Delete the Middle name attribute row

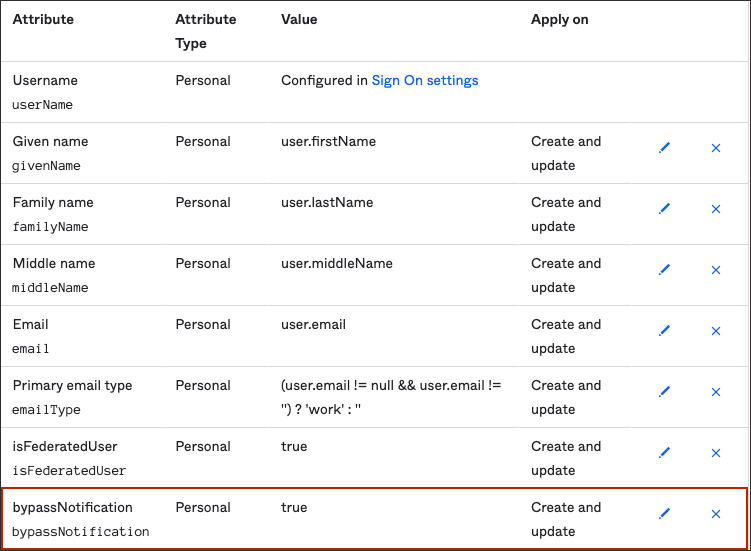(715, 270)
